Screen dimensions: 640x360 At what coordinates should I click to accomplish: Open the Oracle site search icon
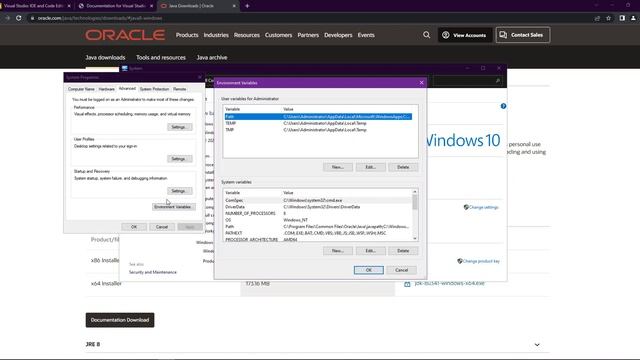[x=427, y=35]
